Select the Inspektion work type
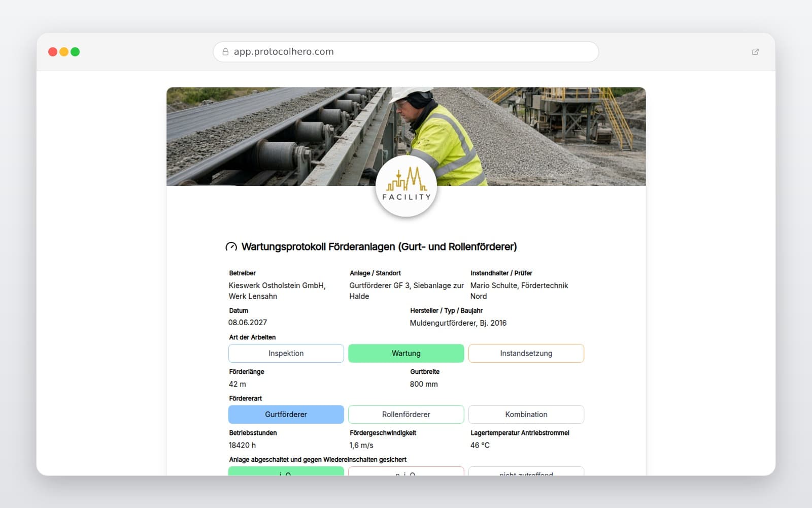Image resolution: width=812 pixels, height=508 pixels. 286,354
